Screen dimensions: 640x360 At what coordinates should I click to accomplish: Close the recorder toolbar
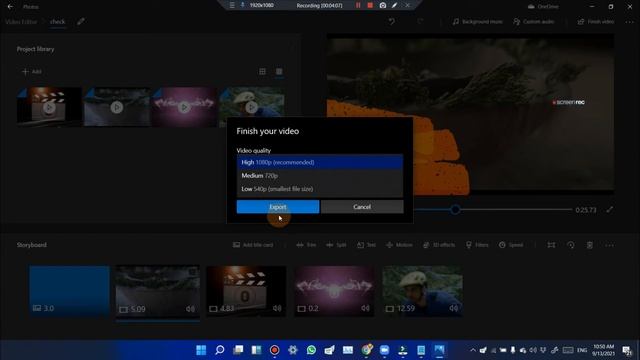pyautogui.click(x=407, y=5)
